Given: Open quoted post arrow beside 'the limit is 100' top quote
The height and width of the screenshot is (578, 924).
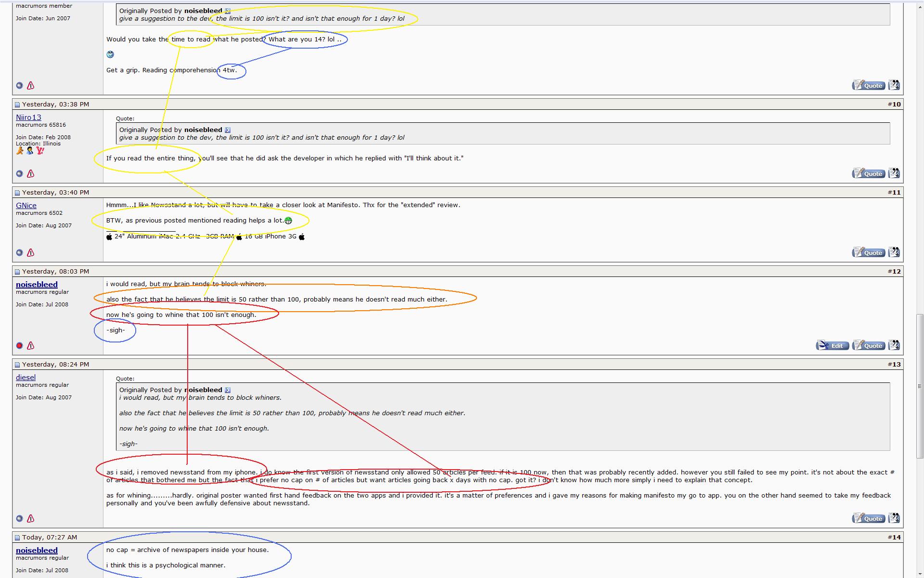Looking at the screenshot, I should tap(228, 11).
